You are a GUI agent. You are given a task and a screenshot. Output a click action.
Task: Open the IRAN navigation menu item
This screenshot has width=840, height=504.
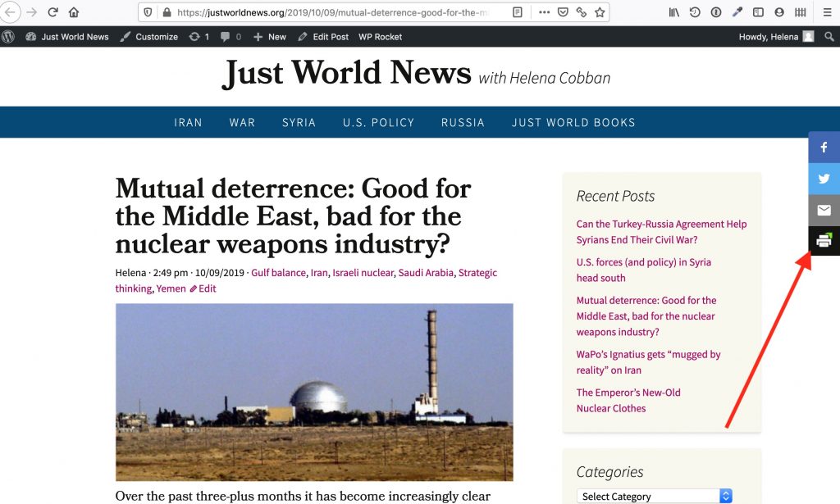(188, 122)
